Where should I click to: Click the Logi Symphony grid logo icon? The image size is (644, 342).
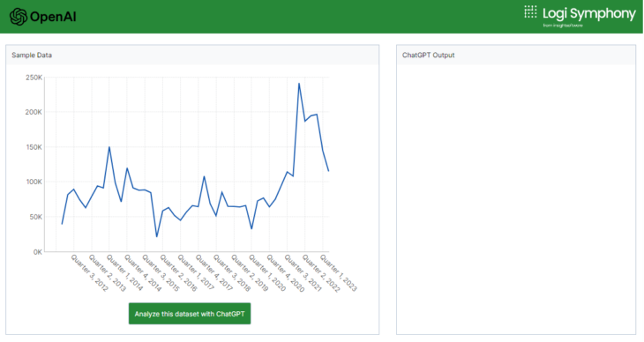pyautogui.click(x=530, y=11)
